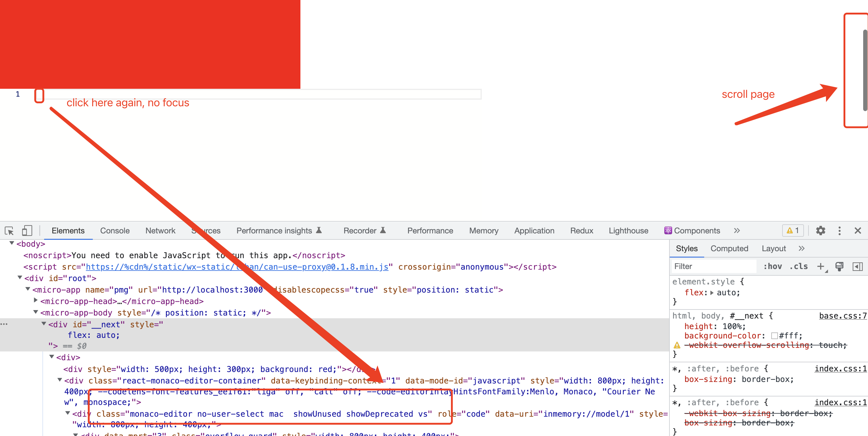Open DevTools settings gear
Image resolution: width=868 pixels, height=436 pixels.
[x=821, y=231]
